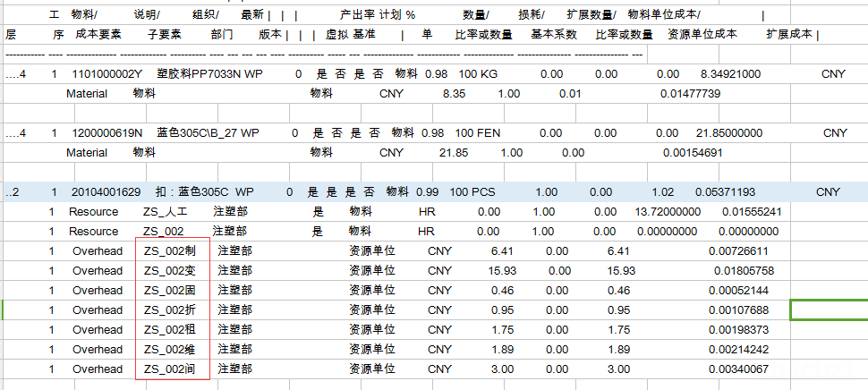Select the ZS_002折 overhead entry

tap(169, 310)
